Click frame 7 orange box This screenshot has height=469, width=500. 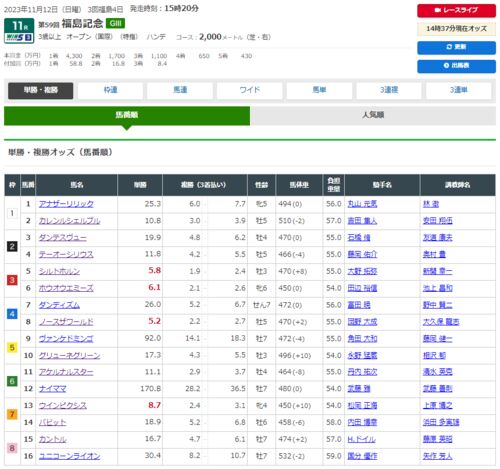(x=12, y=414)
